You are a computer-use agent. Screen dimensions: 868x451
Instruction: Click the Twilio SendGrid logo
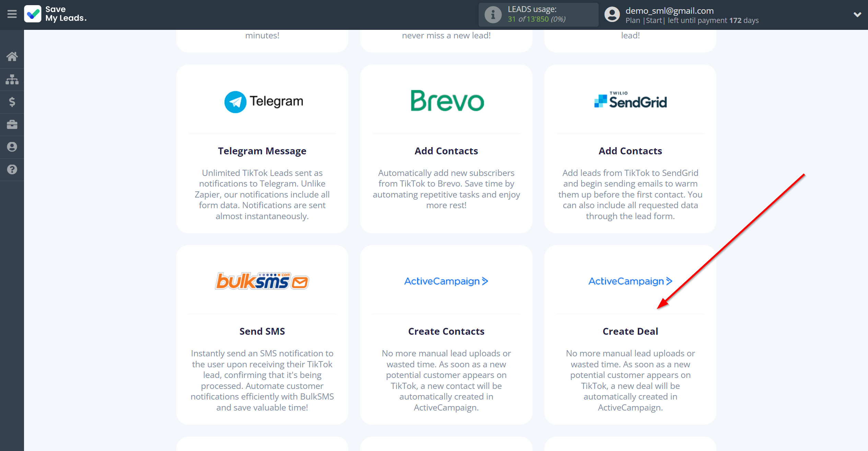(x=631, y=100)
